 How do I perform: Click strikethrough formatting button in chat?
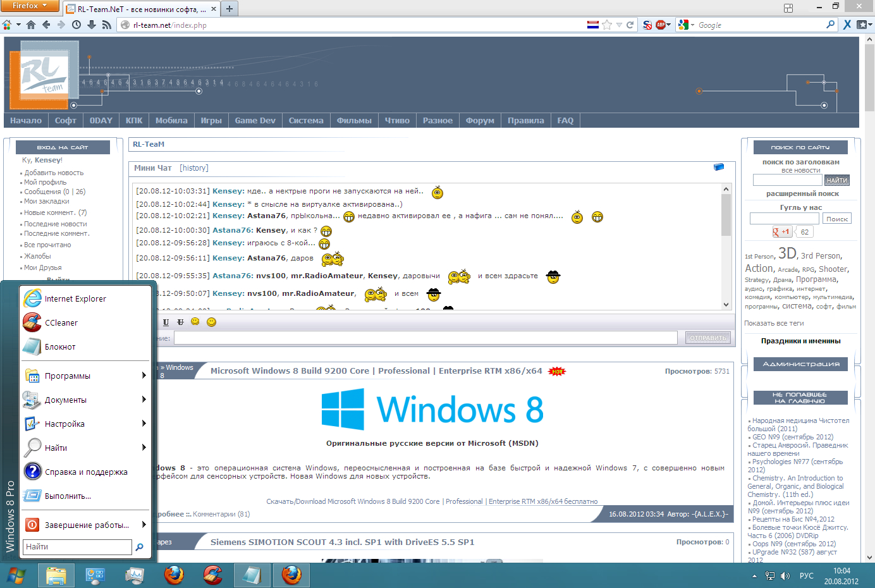[180, 322]
